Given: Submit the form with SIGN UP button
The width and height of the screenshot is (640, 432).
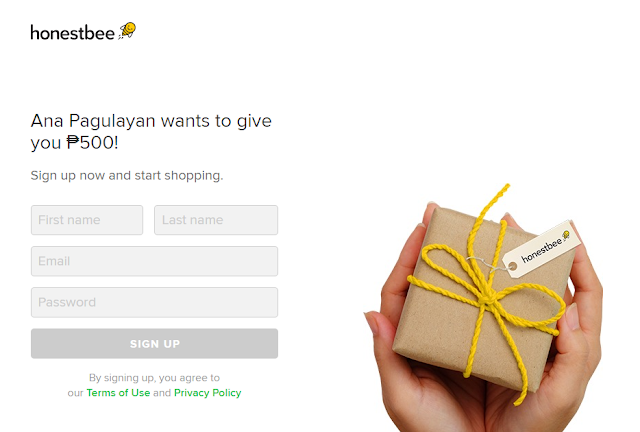Looking at the screenshot, I should coord(154,344).
